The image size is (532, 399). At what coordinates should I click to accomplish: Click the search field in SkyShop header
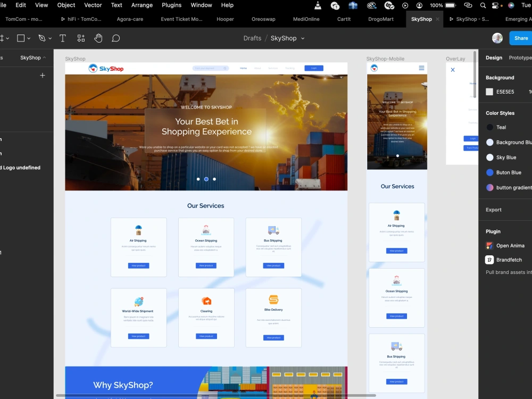click(211, 68)
